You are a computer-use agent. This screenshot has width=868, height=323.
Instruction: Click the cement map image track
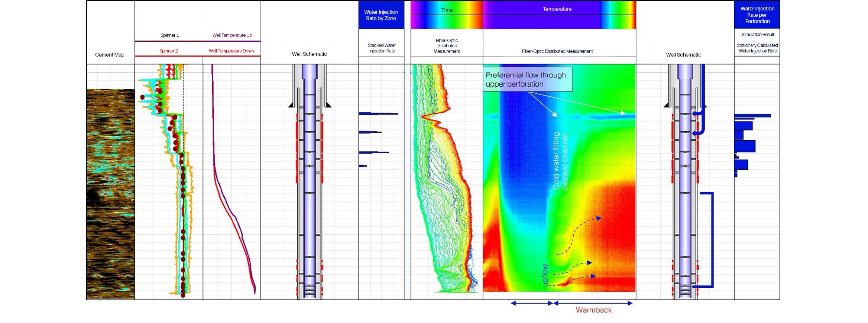point(110,194)
